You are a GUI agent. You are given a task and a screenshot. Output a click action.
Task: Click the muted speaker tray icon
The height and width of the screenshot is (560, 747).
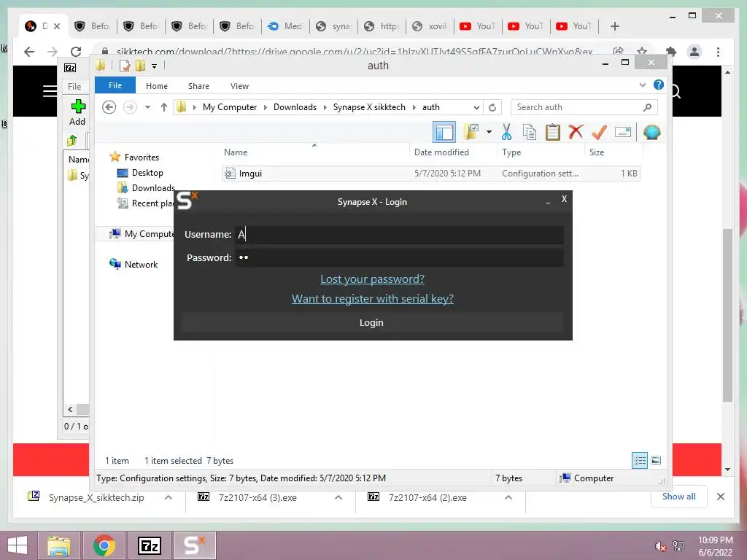660,546
